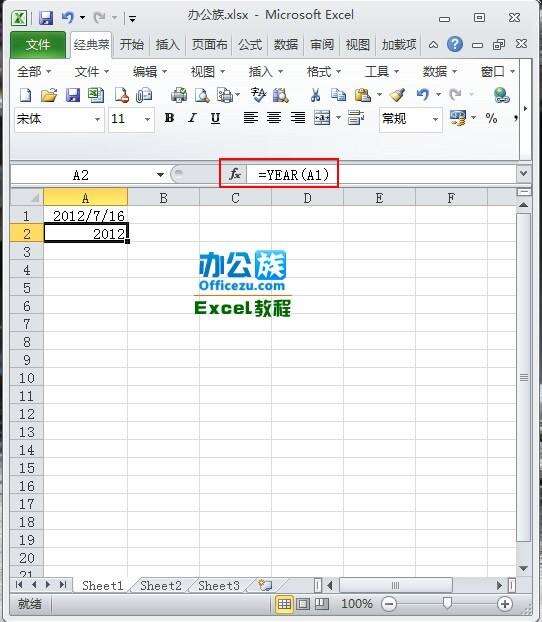
Task: Switch to Normal view in status bar
Action: (x=284, y=604)
